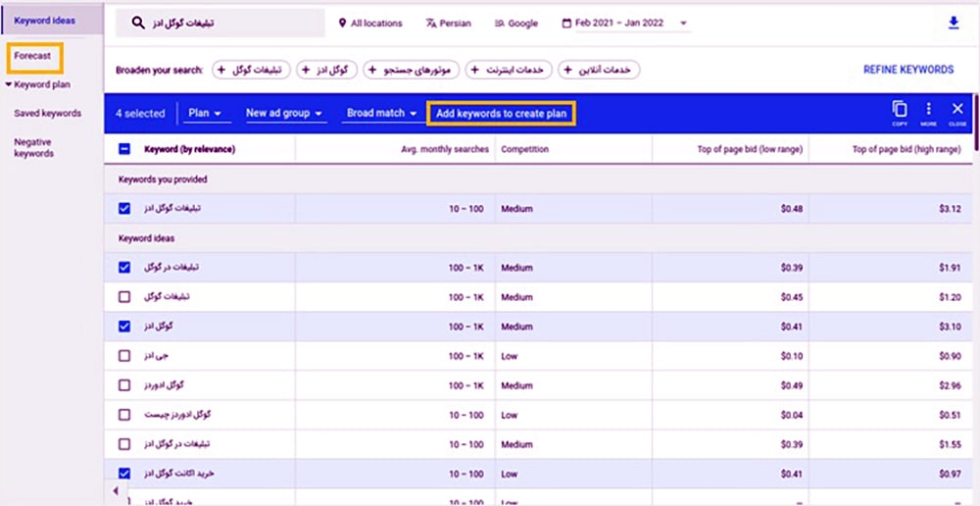Open Negative keywords
This screenshot has width=980, height=506.
coord(33,148)
